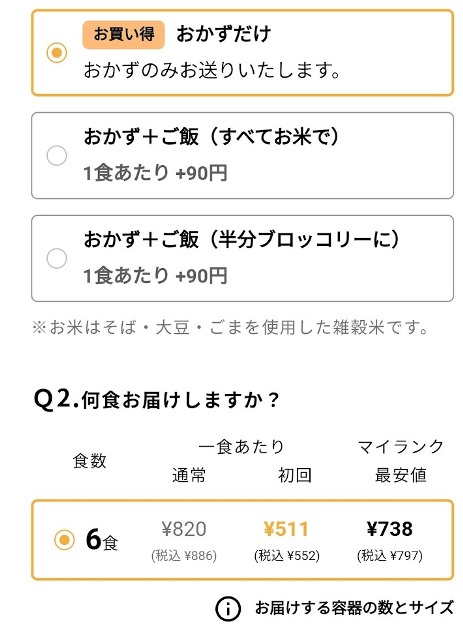Click the info circle icon
The width and height of the screenshot is (463, 640).
228,609
